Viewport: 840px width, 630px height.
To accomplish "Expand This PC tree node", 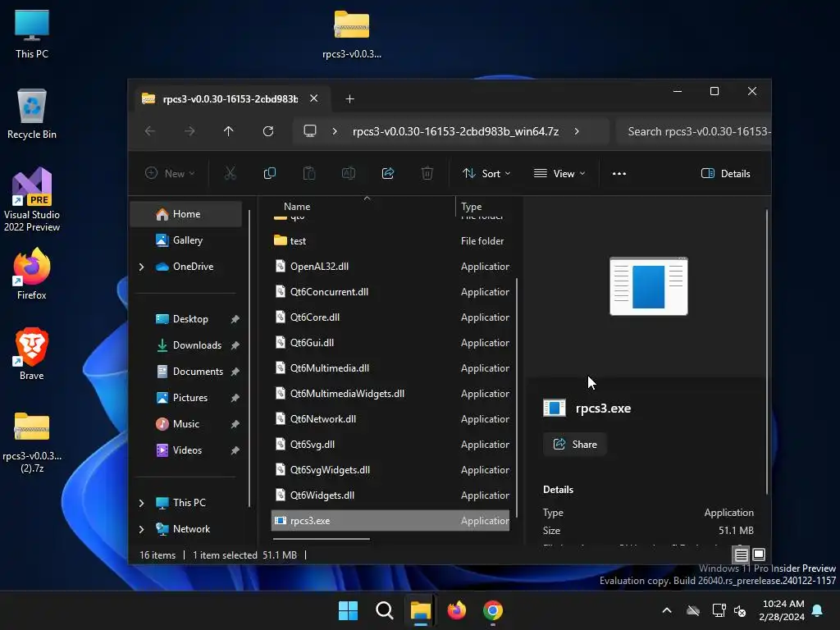I will (x=141, y=503).
